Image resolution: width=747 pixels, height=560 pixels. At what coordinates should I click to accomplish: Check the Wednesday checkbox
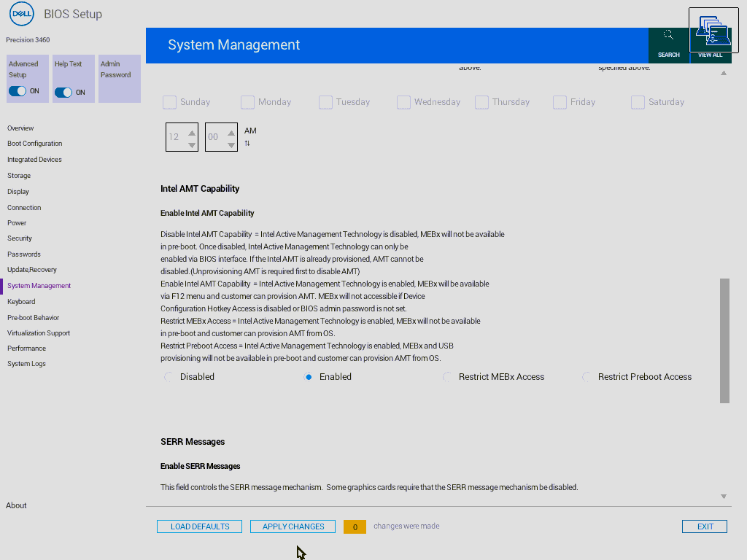point(403,102)
